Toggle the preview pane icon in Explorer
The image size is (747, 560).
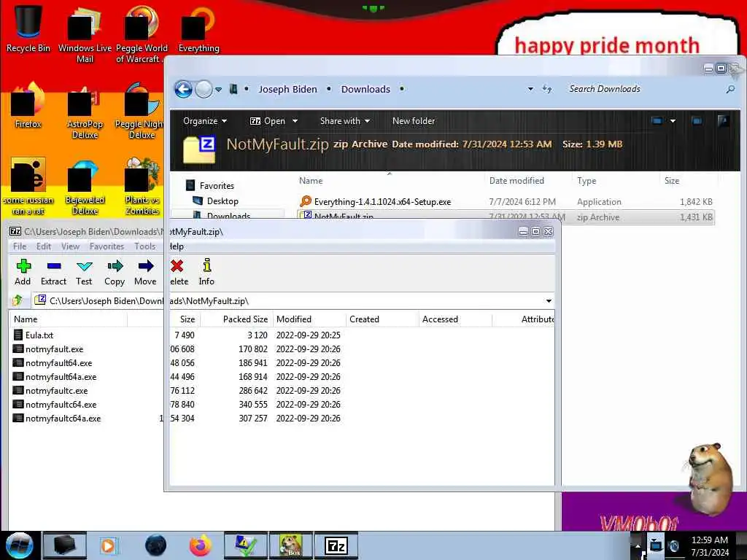pos(697,121)
